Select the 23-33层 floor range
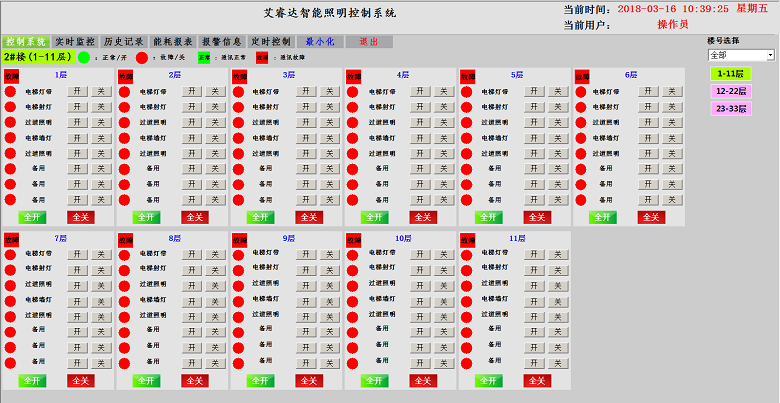This screenshot has width=780, height=403. (730, 108)
